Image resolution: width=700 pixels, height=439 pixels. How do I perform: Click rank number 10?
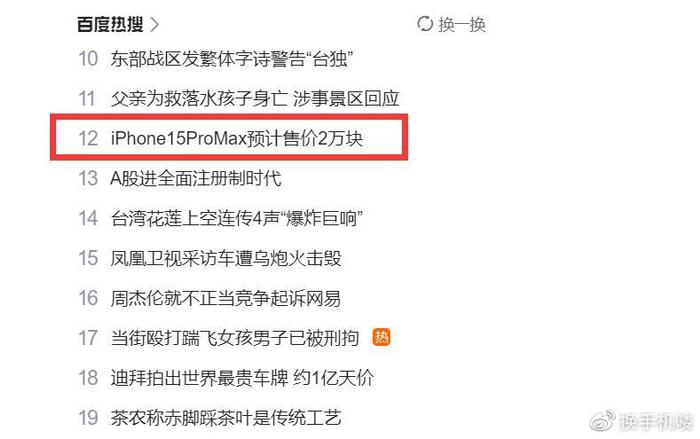(88, 59)
